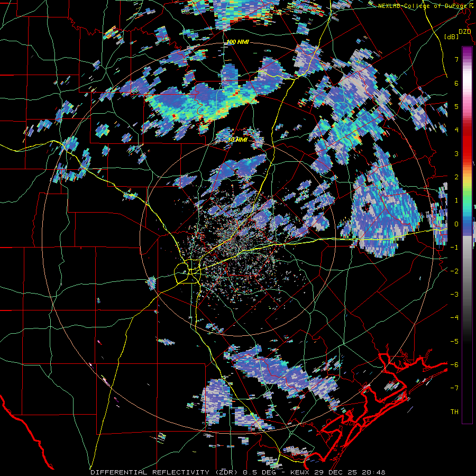
Task: Click the "-5" value on the legend
Action: 454,342
